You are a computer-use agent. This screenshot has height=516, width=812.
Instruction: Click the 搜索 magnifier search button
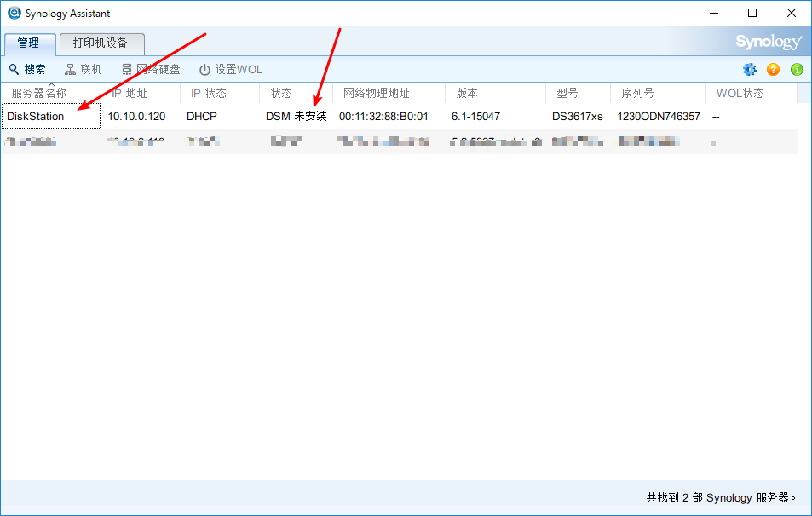(27, 69)
